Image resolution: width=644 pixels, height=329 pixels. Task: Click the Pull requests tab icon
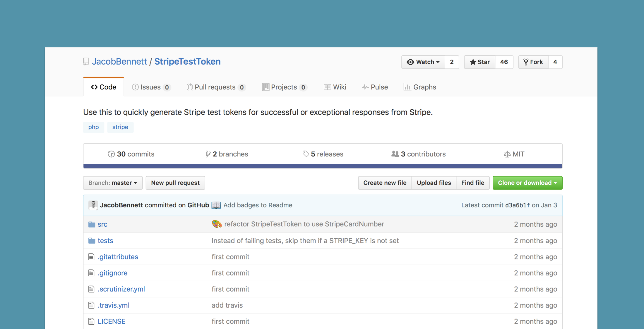point(190,87)
